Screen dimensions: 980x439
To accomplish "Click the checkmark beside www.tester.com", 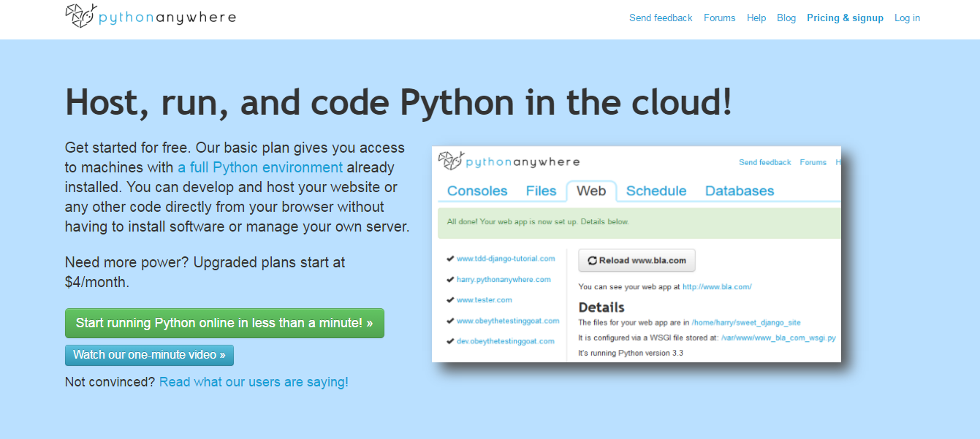I will pyautogui.click(x=449, y=299).
